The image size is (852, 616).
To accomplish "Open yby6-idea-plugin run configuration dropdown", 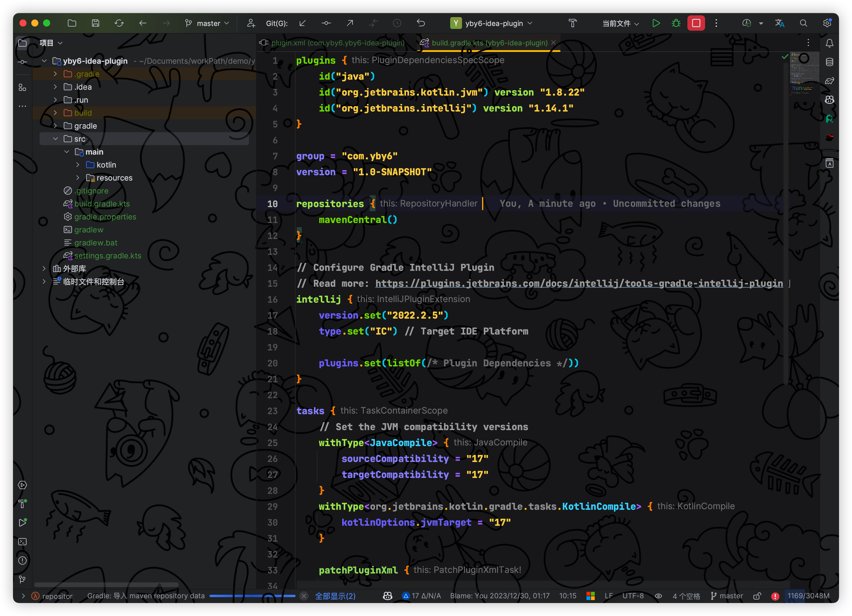I will (491, 23).
